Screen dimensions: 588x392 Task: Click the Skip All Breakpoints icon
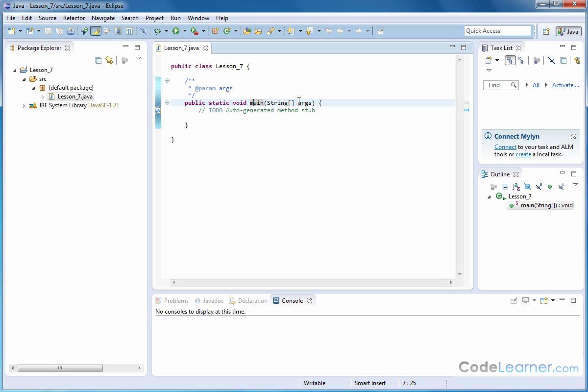point(143,31)
